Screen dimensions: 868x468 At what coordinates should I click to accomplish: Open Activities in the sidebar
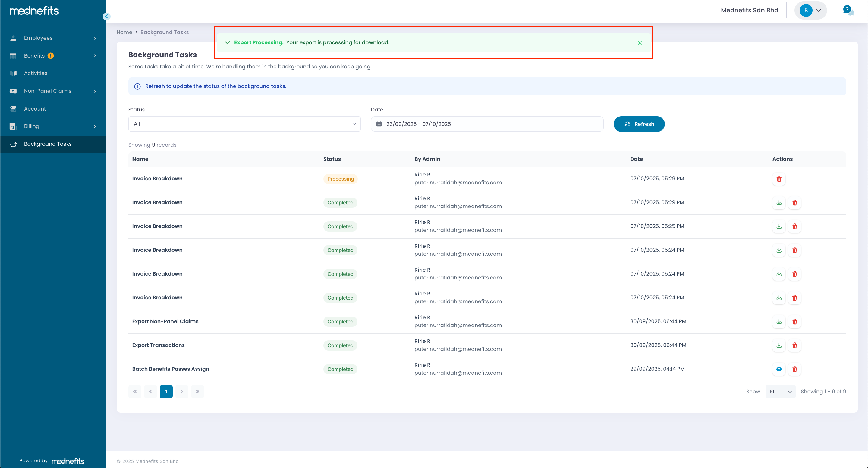[35, 73]
